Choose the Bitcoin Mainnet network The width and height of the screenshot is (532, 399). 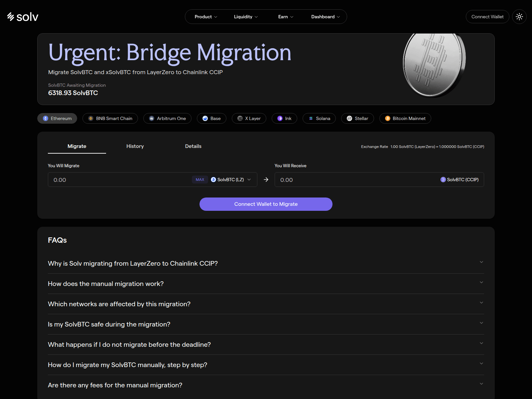[405, 118]
